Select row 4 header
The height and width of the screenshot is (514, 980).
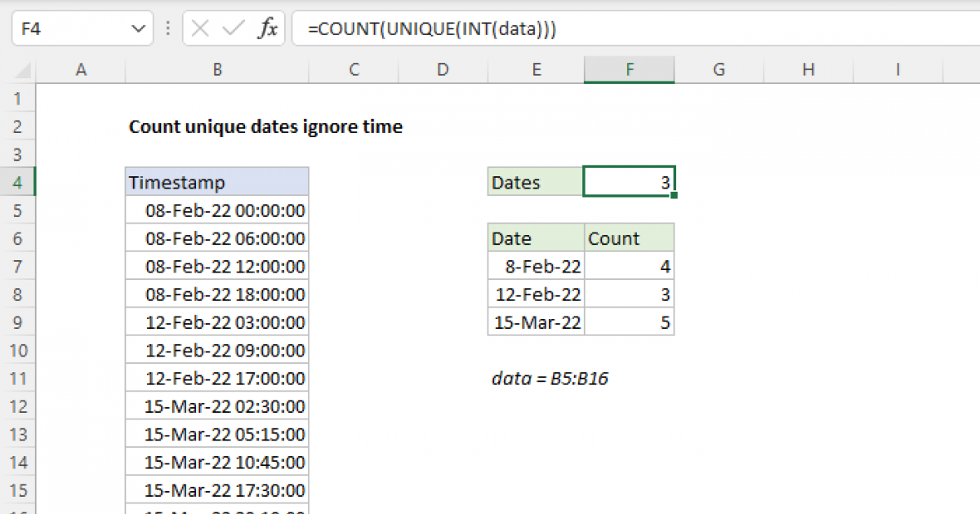tap(18, 182)
